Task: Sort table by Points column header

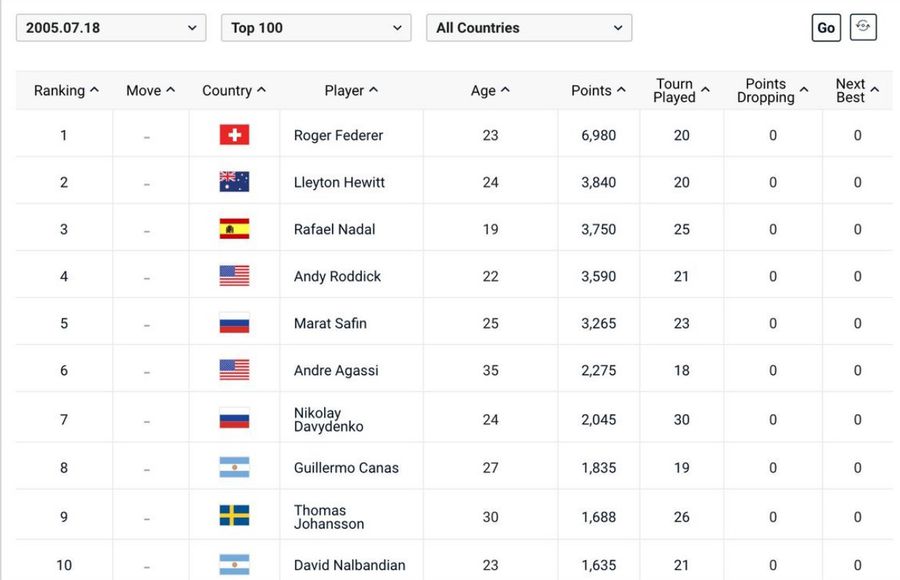Action: coord(598,90)
